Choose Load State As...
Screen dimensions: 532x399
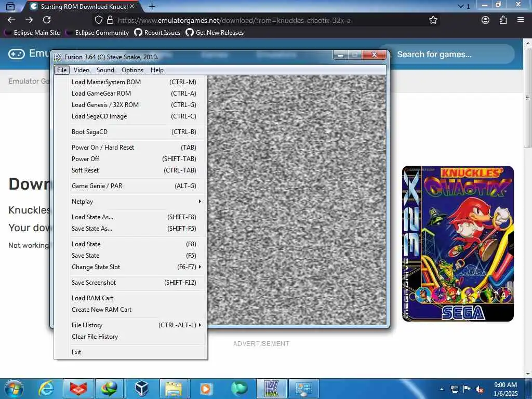[x=130, y=217]
